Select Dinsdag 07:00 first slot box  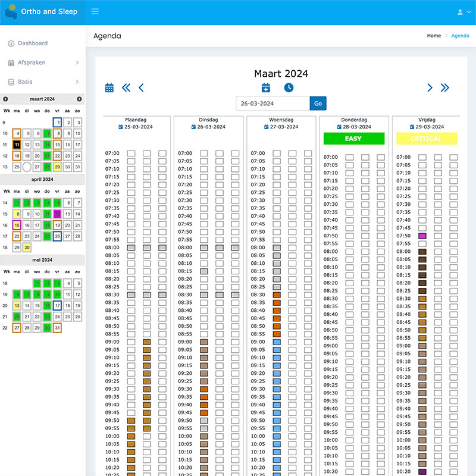[204, 154]
